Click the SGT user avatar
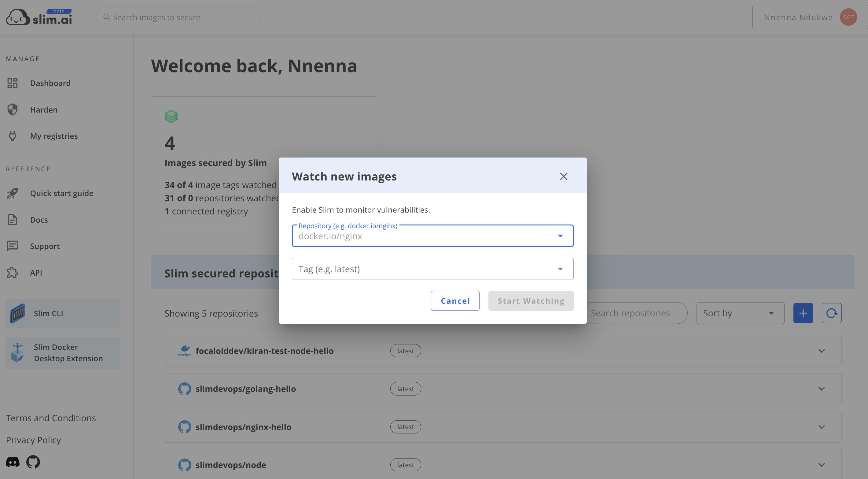 tap(848, 17)
